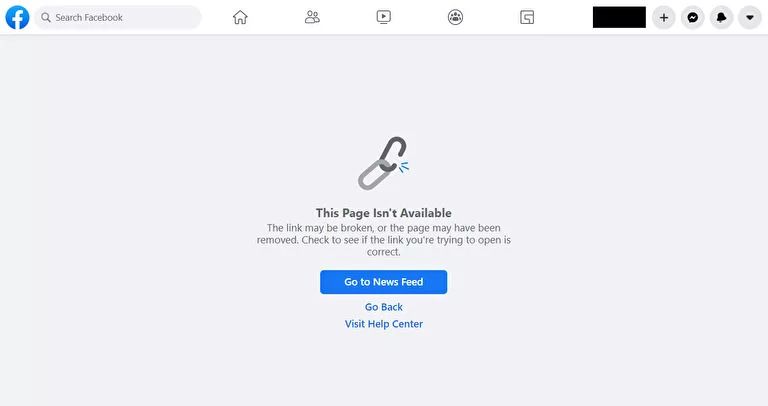Click the broken chain link illustration

tap(383, 163)
